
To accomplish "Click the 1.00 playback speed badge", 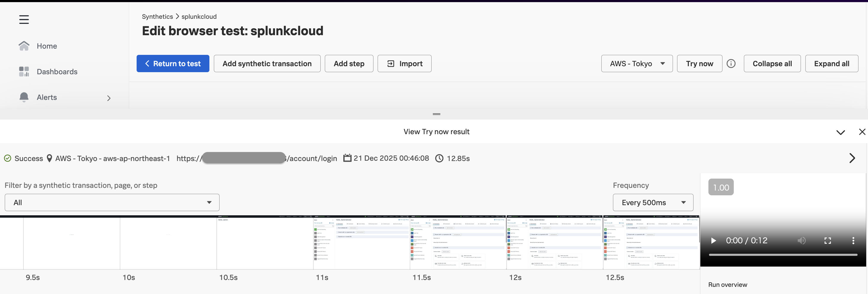I will tap(721, 187).
